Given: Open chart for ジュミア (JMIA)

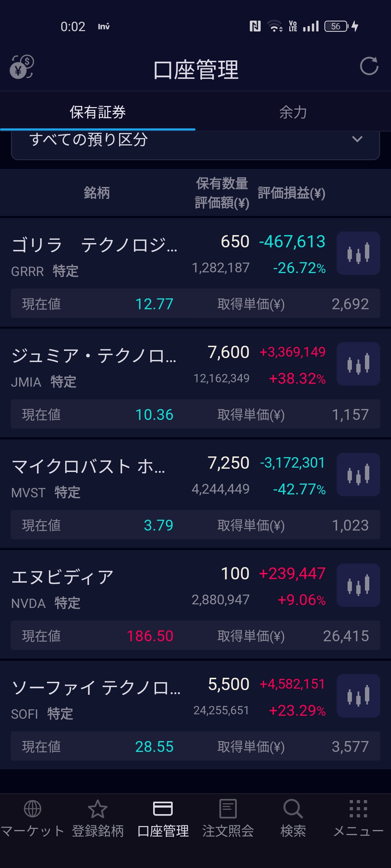Looking at the screenshot, I should click(358, 364).
